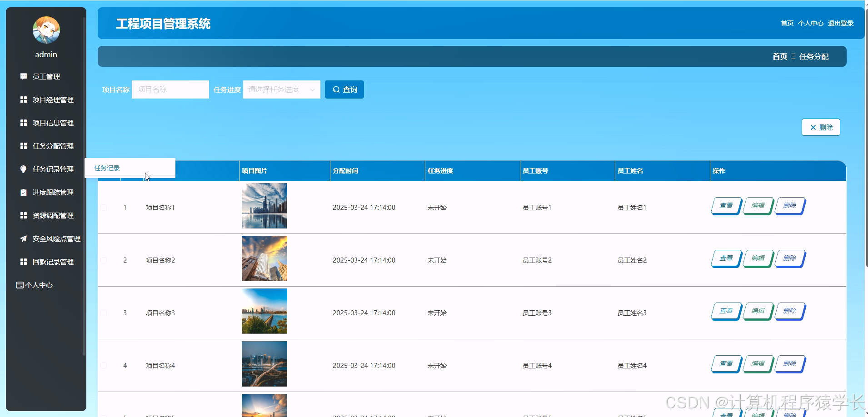Screen dimensions: 868x417
Task: Open the waterfront photo for 项目名称3
Action: (264, 311)
